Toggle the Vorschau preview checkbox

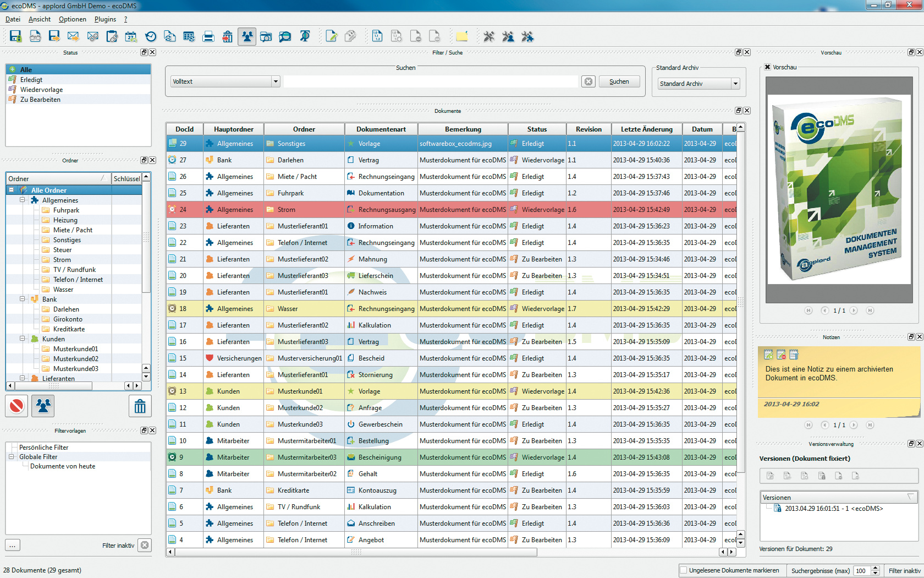768,67
